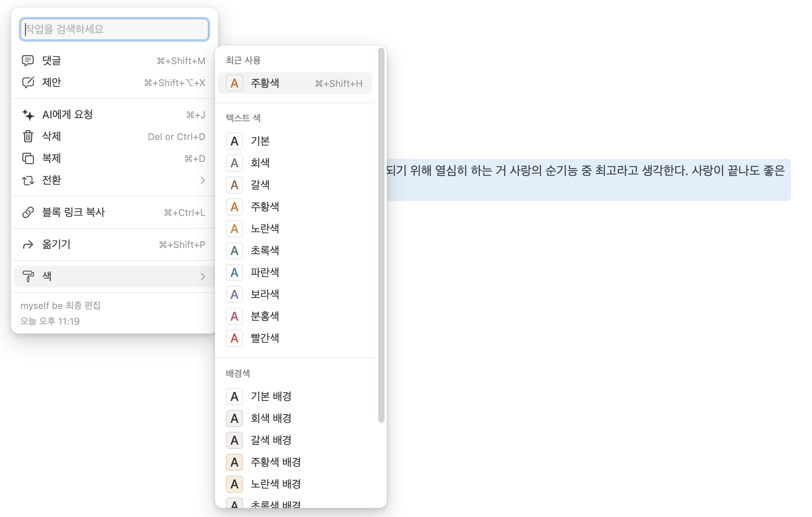812x517 pixels.
Task: Expand the 색 submenu chevron
Action: click(202, 276)
